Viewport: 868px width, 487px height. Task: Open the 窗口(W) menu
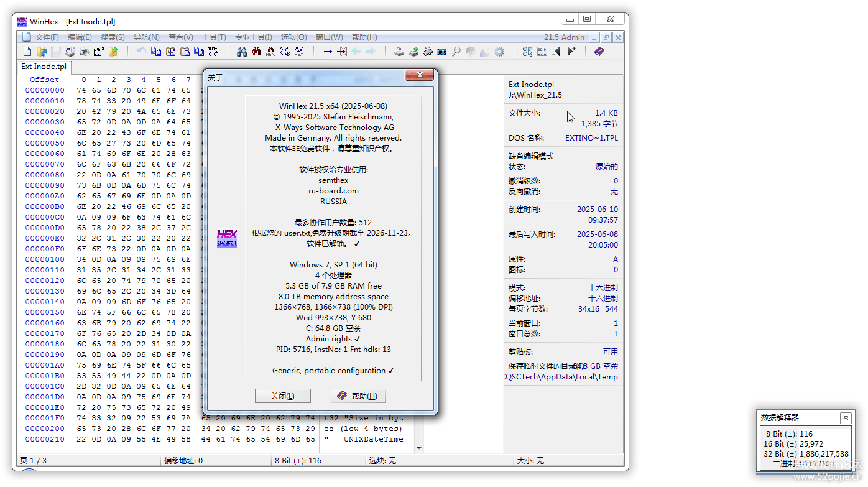329,37
